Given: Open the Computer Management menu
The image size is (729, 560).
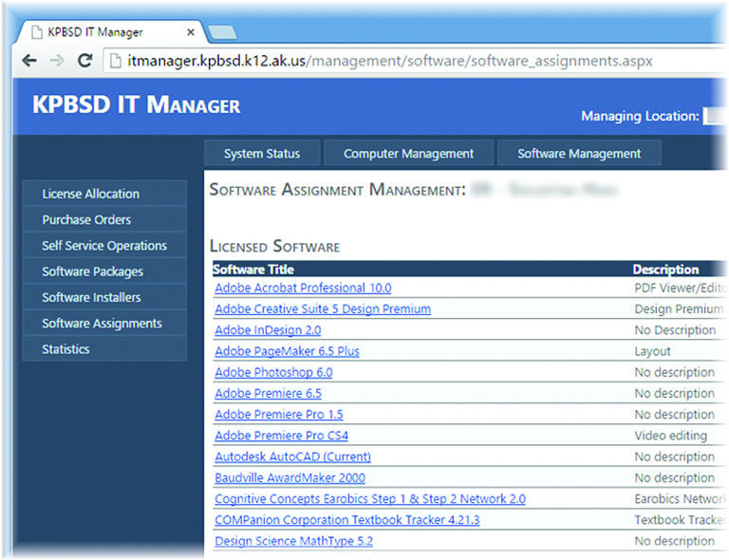Looking at the screenshot, I should pyautogui.click(x=408, y=154).
